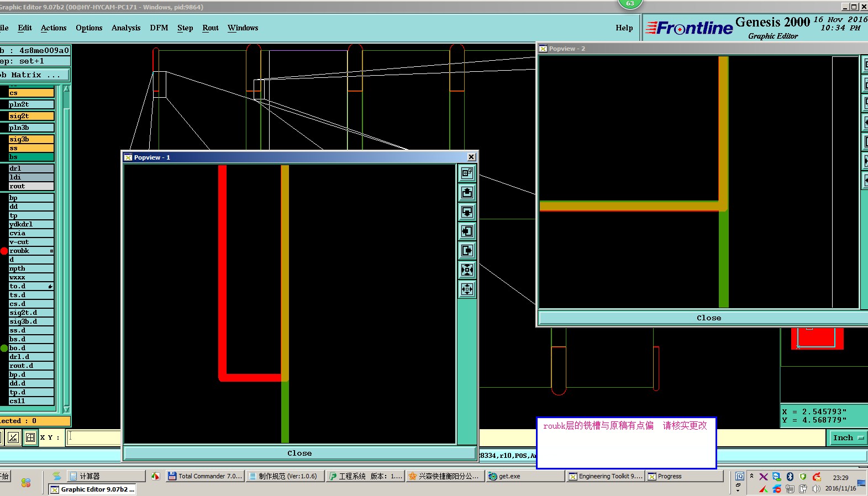Image resolution: width=868 pixels, height=496 pixels.
Task: Open the Options menu
Action: 89,28
